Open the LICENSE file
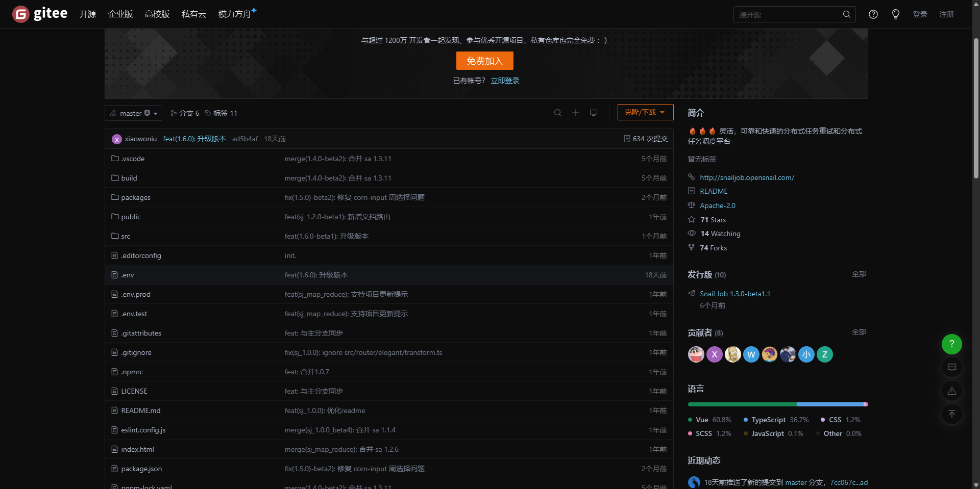 pos(134,391)
